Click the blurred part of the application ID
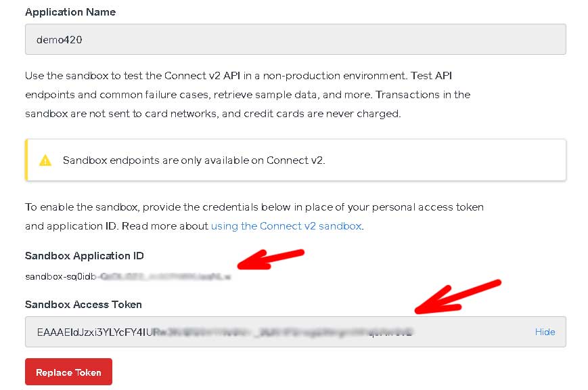This screenshot has height=390, width=588. [164, 277]
